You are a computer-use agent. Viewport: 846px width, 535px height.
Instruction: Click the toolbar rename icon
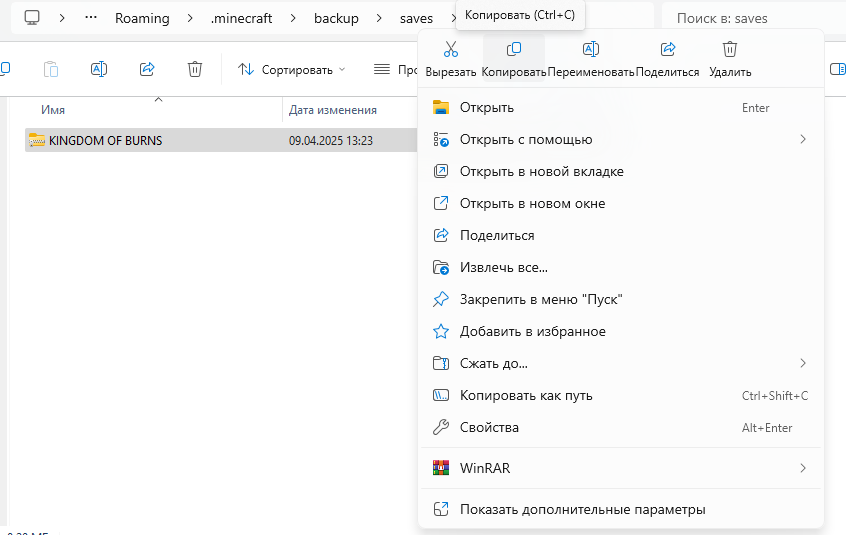tap(99, 69)
